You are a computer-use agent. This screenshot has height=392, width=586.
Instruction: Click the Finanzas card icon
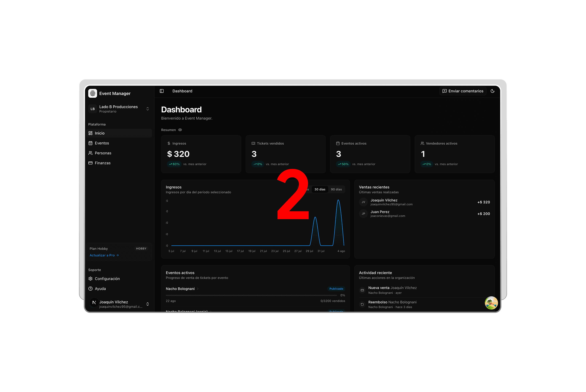tap(90, 163)
